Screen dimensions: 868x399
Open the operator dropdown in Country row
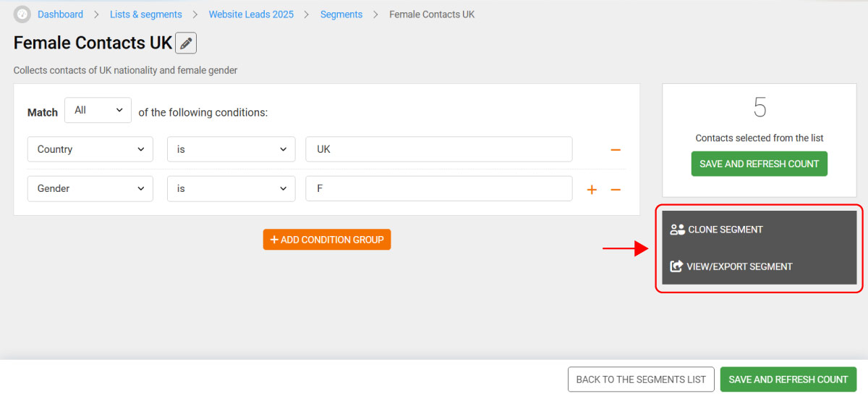[231, 150]
